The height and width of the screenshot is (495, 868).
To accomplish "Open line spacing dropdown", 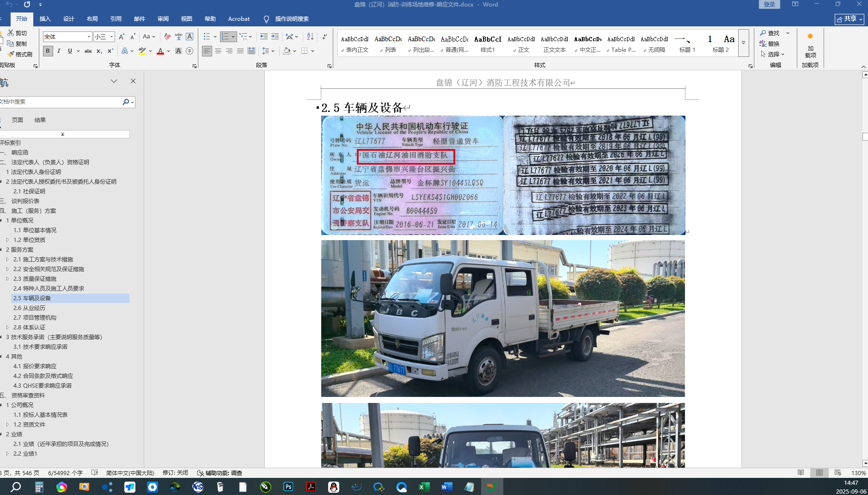I will (x=268, y=51).
